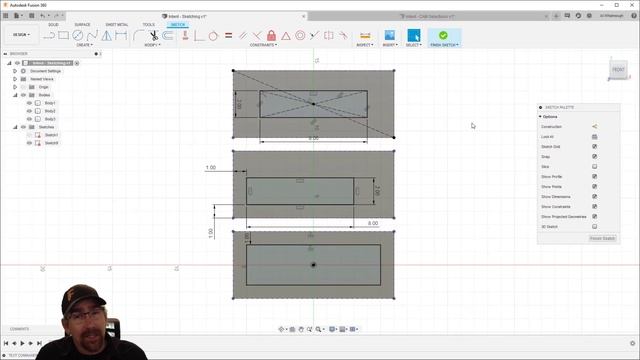Open the data panel grid icon
This screenshot has height=360, width=640.
tap(6, 16)
